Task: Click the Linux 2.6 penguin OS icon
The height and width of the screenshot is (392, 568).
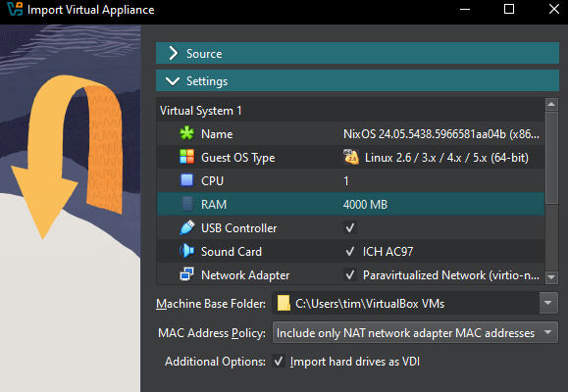Action: (x=351, y=157)
